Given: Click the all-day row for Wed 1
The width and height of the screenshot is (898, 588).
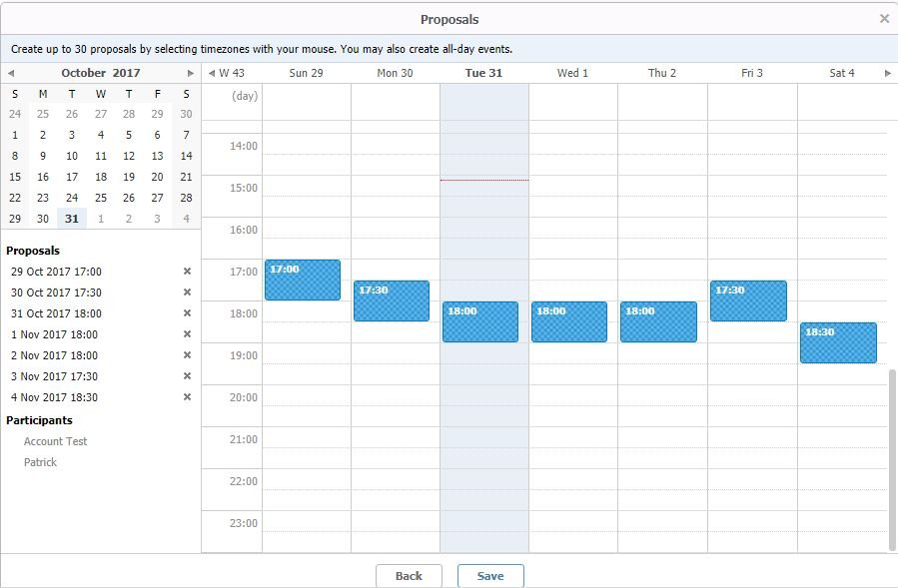Looking at the screenshot, I should pyautogui.click(x=572, y=102).
